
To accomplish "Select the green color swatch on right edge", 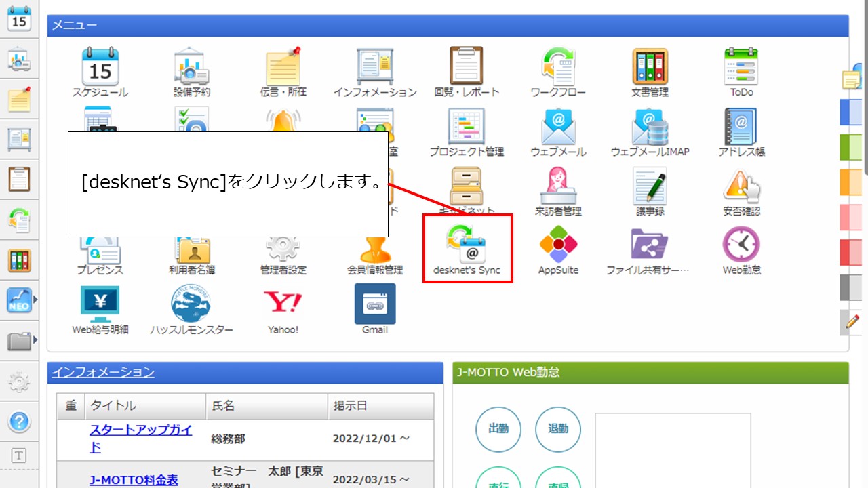I will coord(850,147).
